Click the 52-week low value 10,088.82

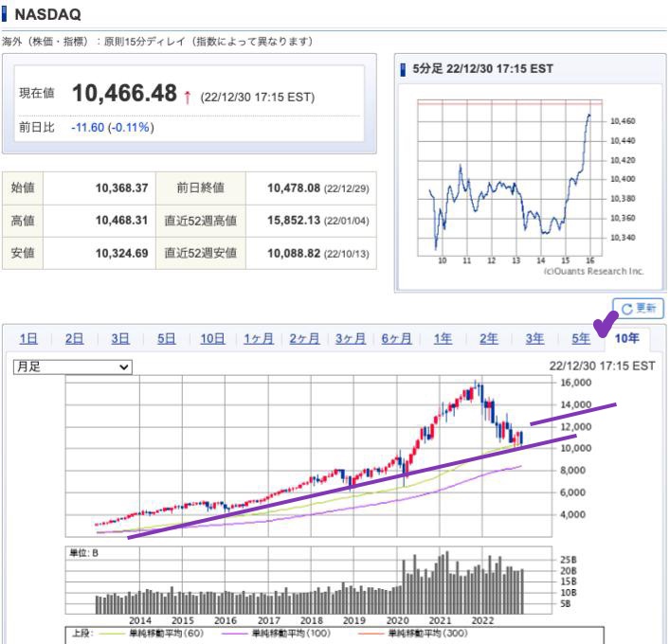[294, 254]
